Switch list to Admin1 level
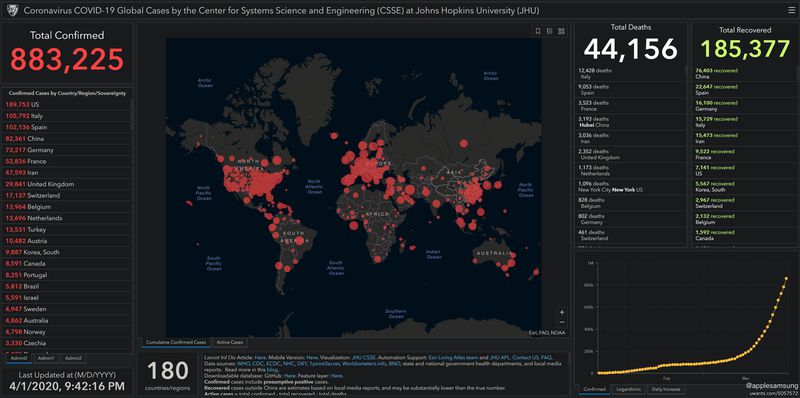The height and width of the screenshot is (398, 800). [46, 359]
